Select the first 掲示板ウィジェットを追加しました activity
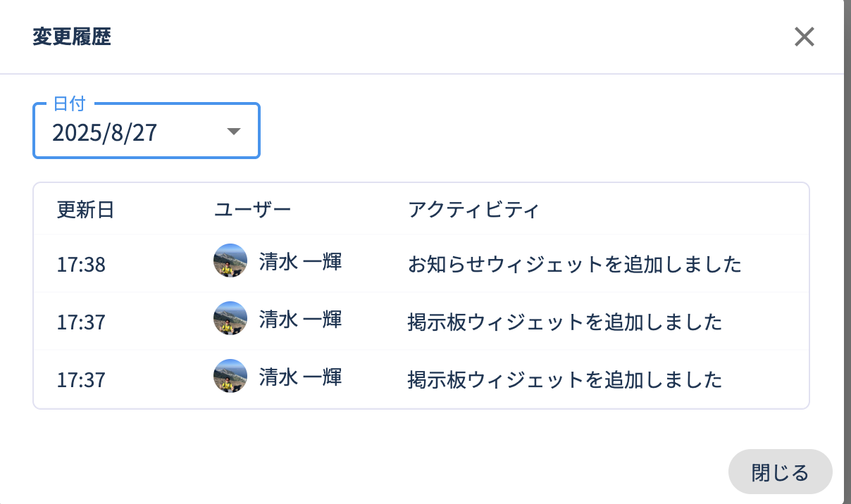The image size is (851, 504). pyautogui.click(x=565, y=322)
